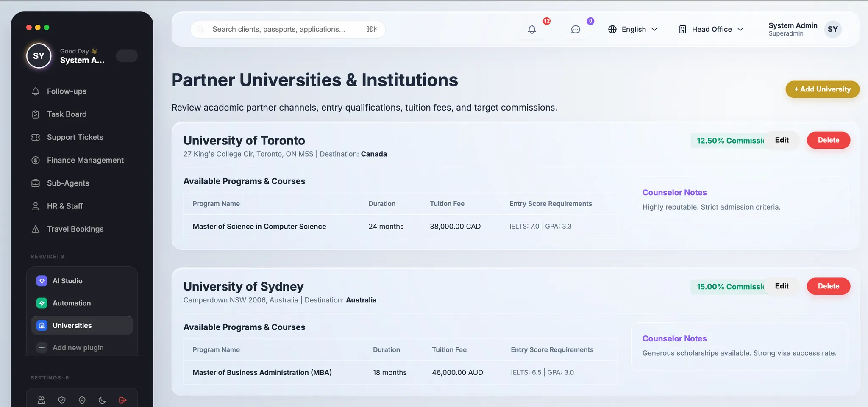Click the location pin icon
This screenshot has width=868, height=407.
(82, 400)
